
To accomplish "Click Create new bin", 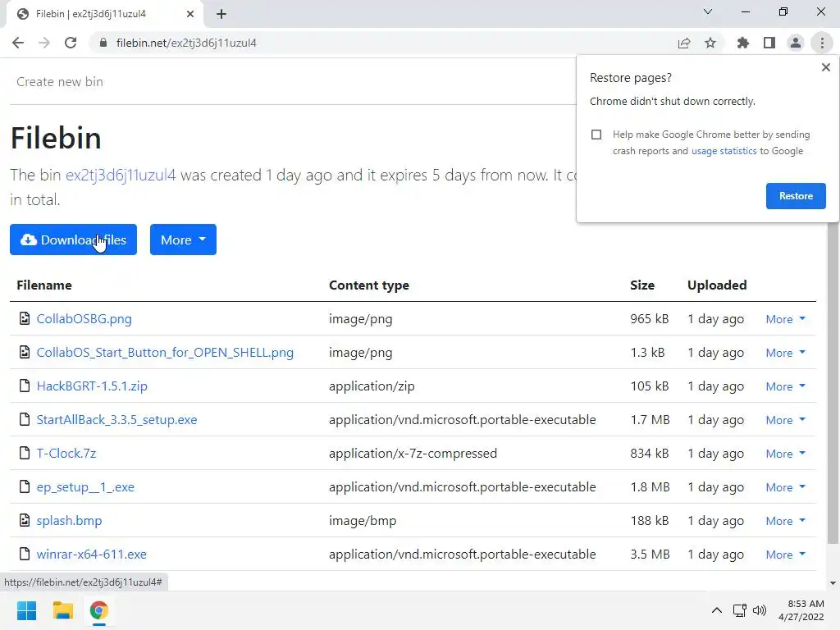I will [59, 82].
